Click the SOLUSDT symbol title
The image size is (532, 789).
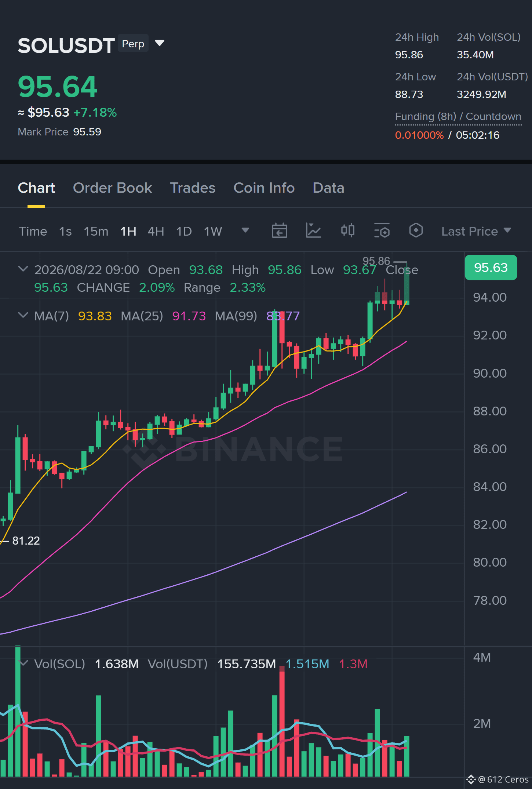pyautogui.click(x=66, y=46)
